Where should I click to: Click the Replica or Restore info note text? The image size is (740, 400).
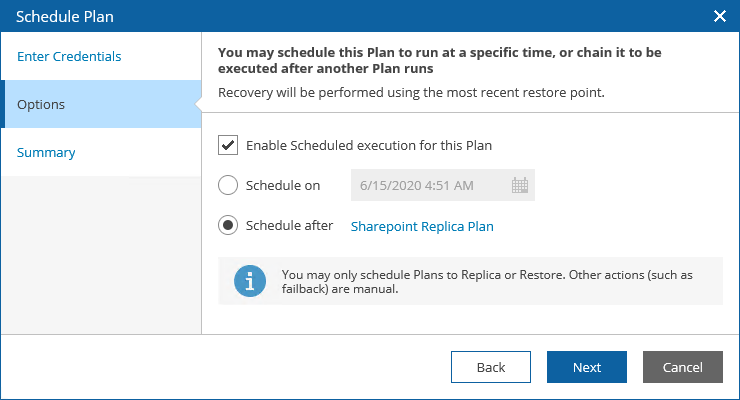pos(488,281)
